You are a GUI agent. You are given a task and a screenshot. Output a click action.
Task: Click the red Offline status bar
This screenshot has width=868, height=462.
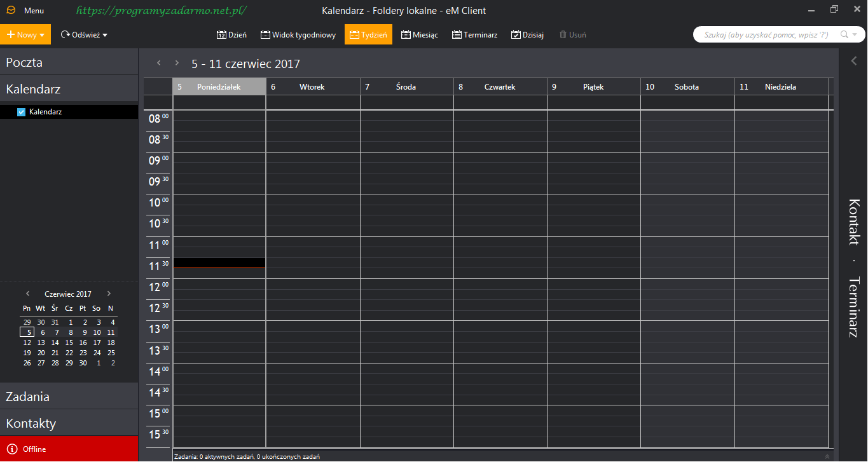tap(69, 449)
